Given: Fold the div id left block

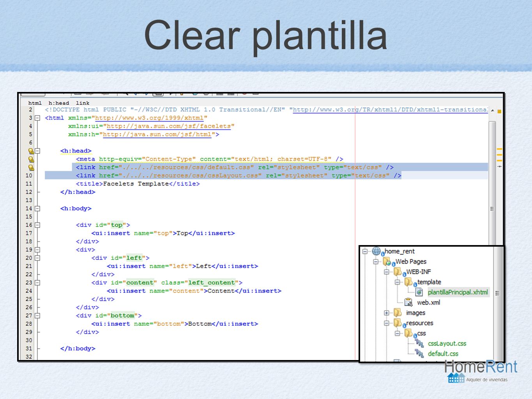Looking at the screenshot, I should [37, 258].
